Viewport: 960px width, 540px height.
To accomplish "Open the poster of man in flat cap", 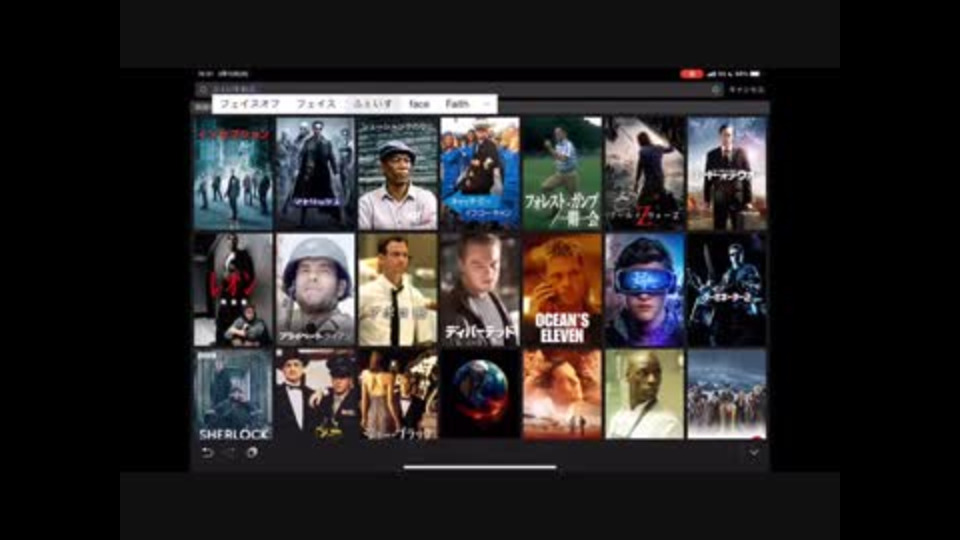I will coord(398,173).
